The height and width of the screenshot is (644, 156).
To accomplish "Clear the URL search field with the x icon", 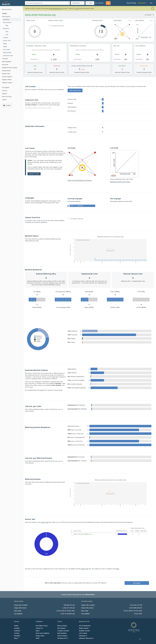I will click(x=69, y=3).
